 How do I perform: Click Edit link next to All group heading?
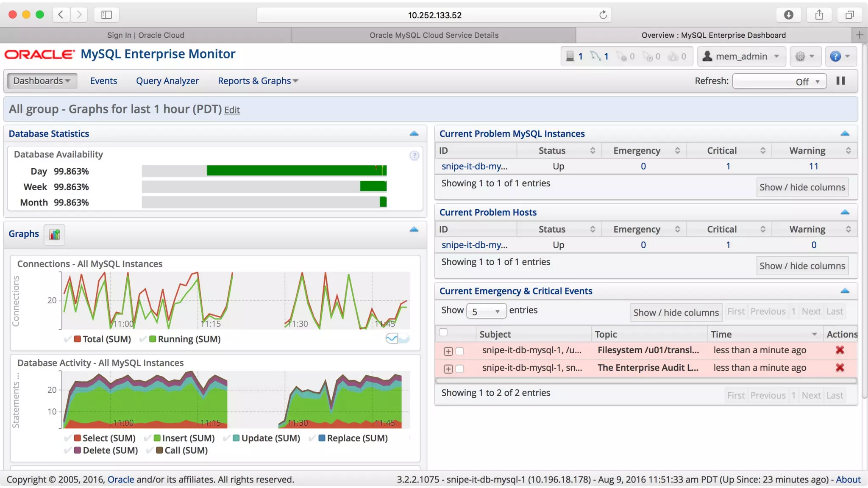pyautogui.click(x=232, y=110)
